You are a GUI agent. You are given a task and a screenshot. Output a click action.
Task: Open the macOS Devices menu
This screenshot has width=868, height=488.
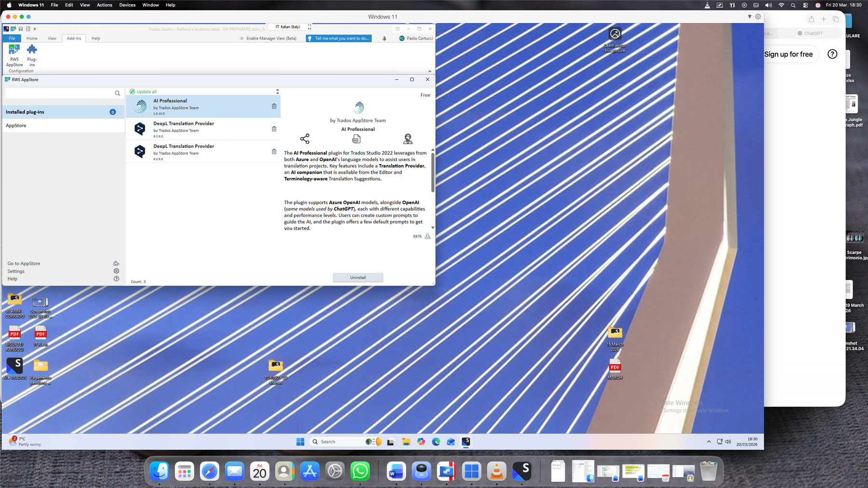127,5
